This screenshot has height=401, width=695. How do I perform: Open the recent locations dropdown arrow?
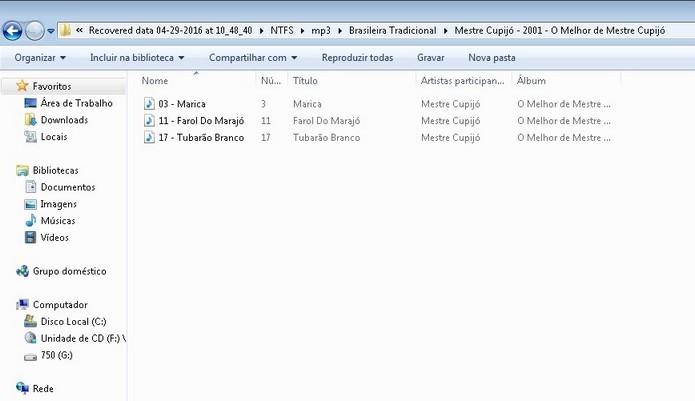51,31
